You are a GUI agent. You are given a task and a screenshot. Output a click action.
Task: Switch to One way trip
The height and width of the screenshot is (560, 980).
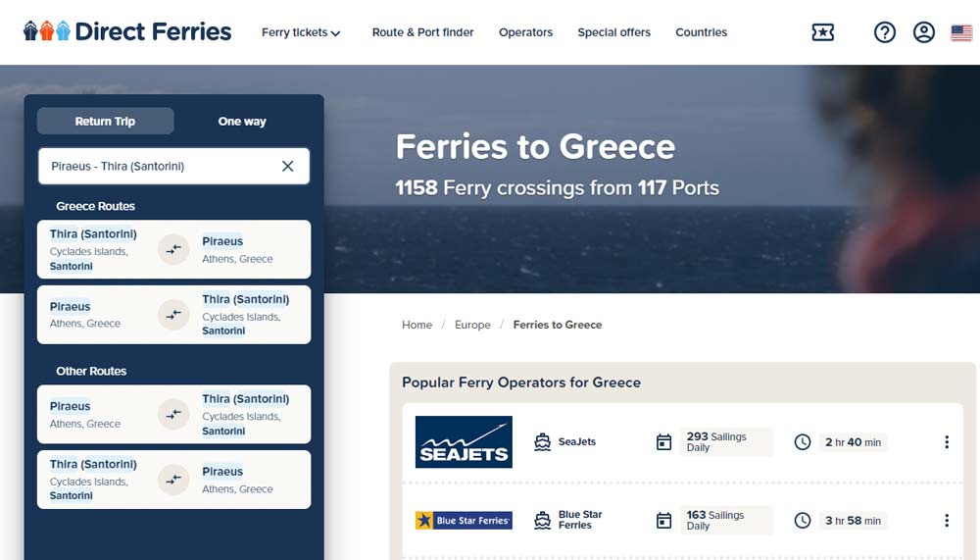tap(242, 122)
